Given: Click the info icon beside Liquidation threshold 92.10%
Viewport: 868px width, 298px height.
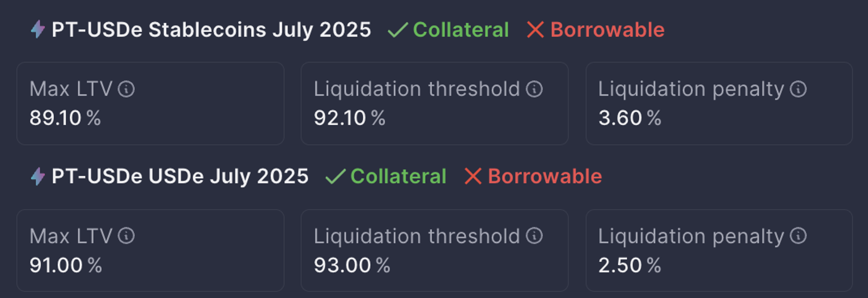Looking at the screenshot, I should point(535,89).
